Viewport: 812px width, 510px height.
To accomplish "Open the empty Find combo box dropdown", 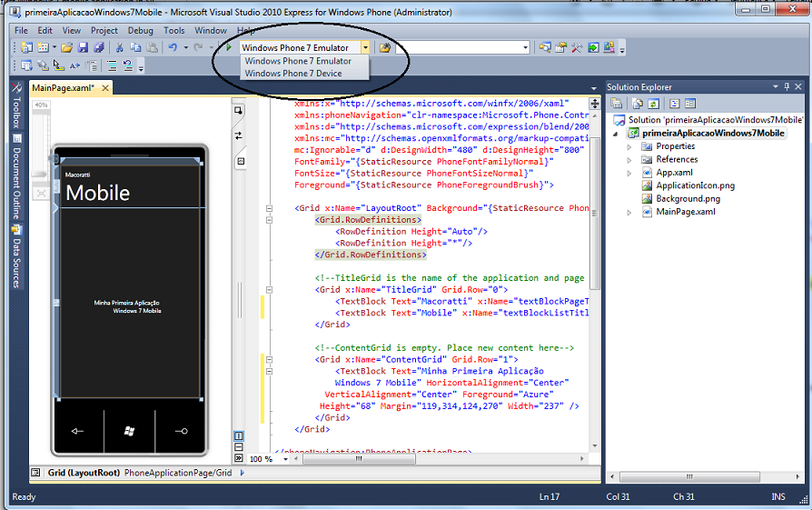I will (x=526, y=47).
